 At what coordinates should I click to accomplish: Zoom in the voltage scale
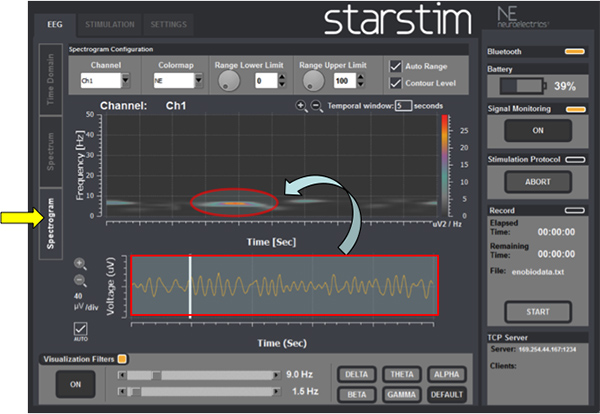[79, 265]
